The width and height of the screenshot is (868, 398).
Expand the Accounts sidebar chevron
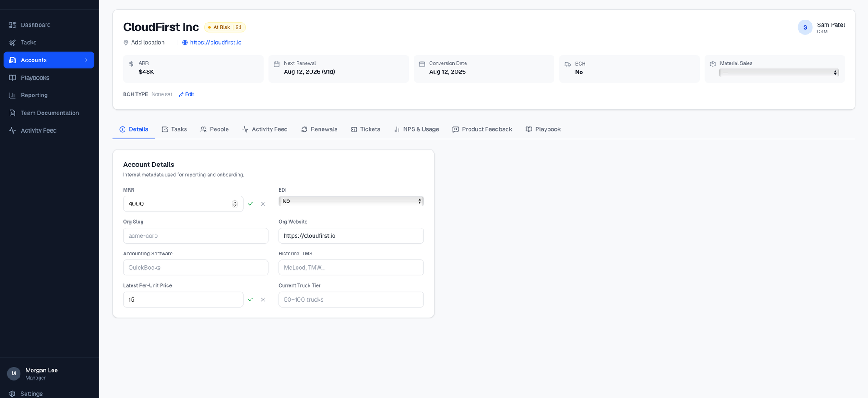[86, 60]
